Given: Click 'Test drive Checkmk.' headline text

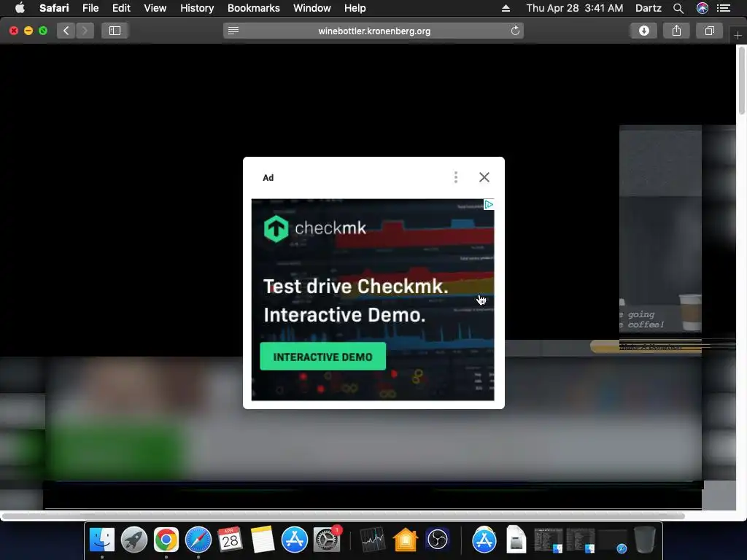Looking at the screenshot, I should point(356,287).
